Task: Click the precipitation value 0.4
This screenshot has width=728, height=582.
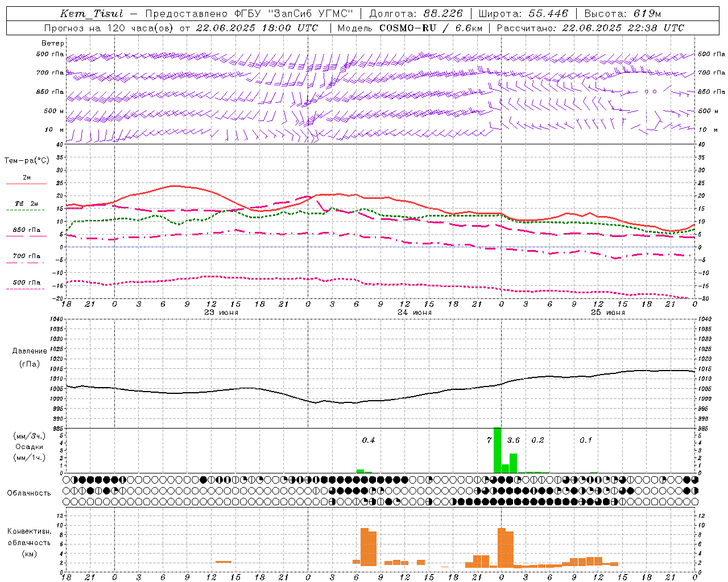Action: tap(368, 440)
